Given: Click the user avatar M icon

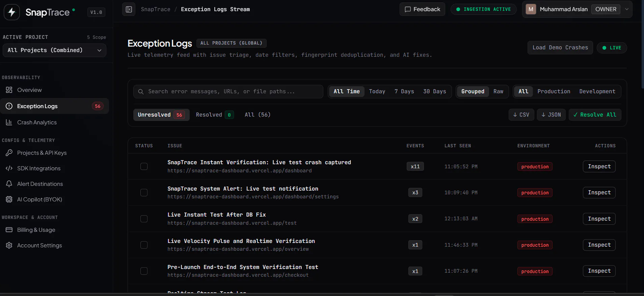Looking at the screenshot, I should coord(531,9).
